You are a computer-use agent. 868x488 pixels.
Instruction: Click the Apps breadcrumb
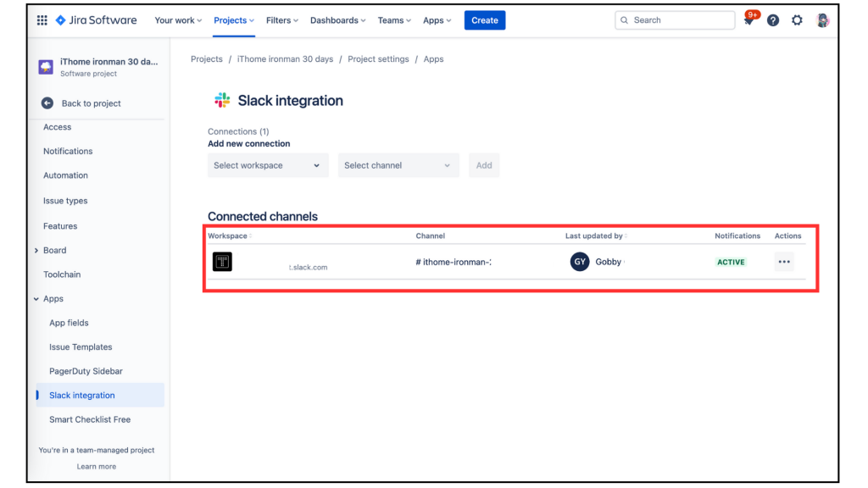pos(433,59)
